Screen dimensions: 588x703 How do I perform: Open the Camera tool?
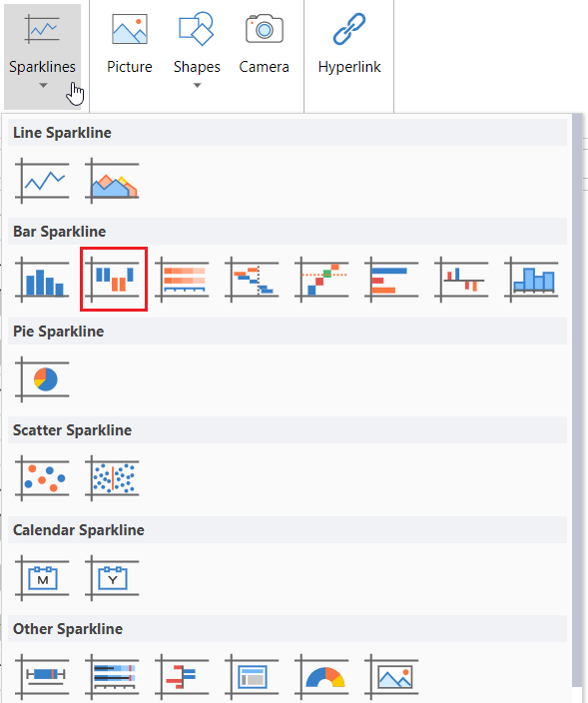coord(264,44)
